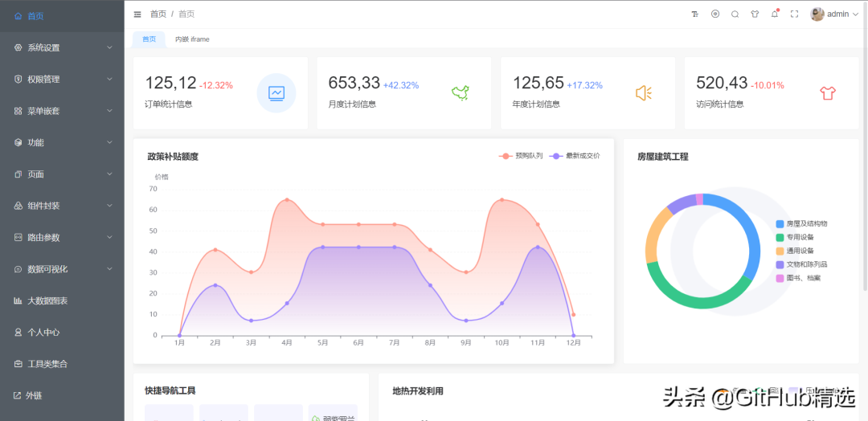The height and width of the screenshot is (421, 868).
Task: Toggle the 最新成交价 series in chart legend
Action: point(575,156)
